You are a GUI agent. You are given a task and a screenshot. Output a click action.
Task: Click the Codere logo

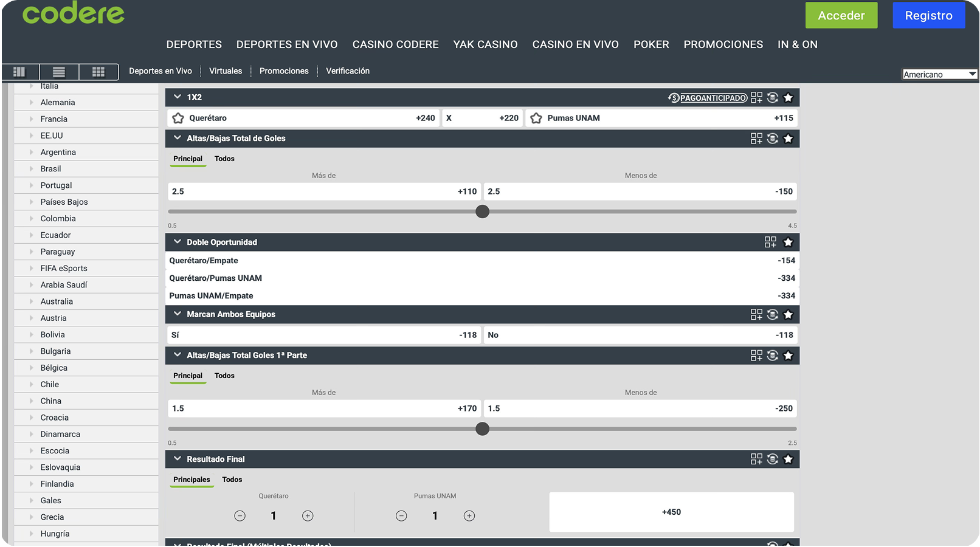[73, 12]
